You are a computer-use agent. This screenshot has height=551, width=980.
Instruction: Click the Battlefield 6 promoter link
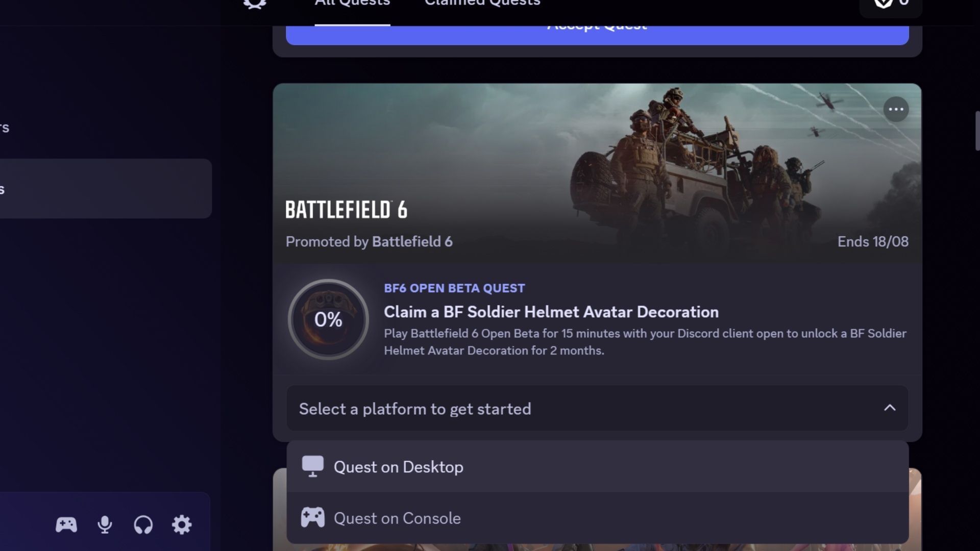(x=412, y=241)
